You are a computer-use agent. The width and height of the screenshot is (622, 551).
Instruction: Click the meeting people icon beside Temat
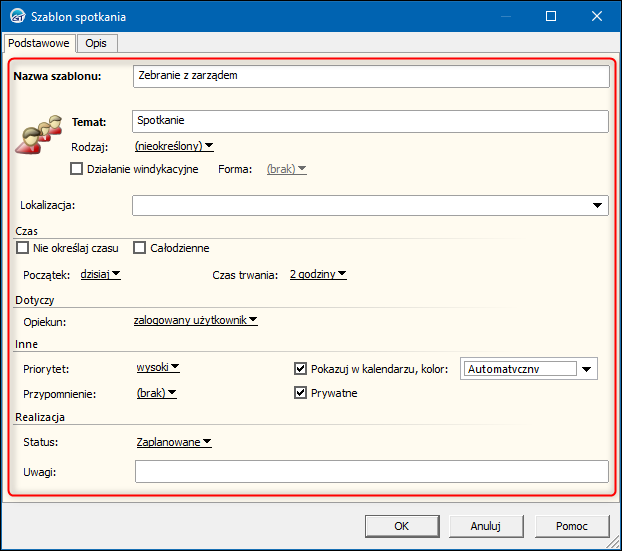coord(38,134)
